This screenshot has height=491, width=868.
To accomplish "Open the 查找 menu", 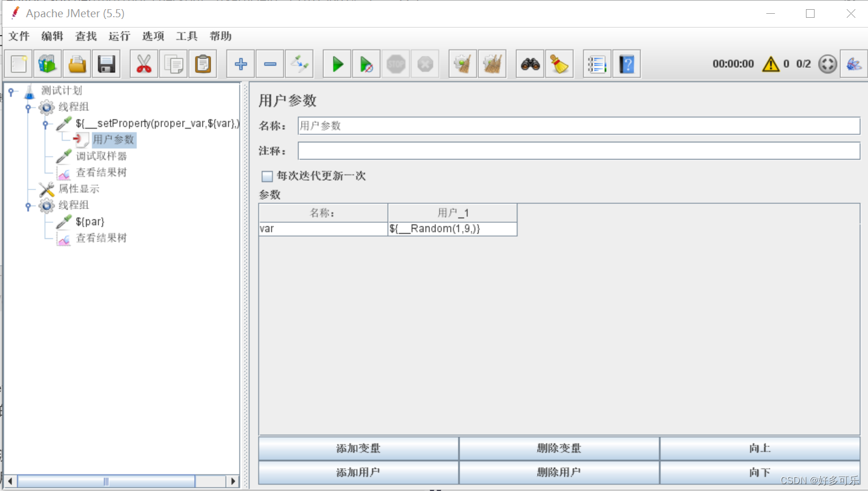I will 86,36.
